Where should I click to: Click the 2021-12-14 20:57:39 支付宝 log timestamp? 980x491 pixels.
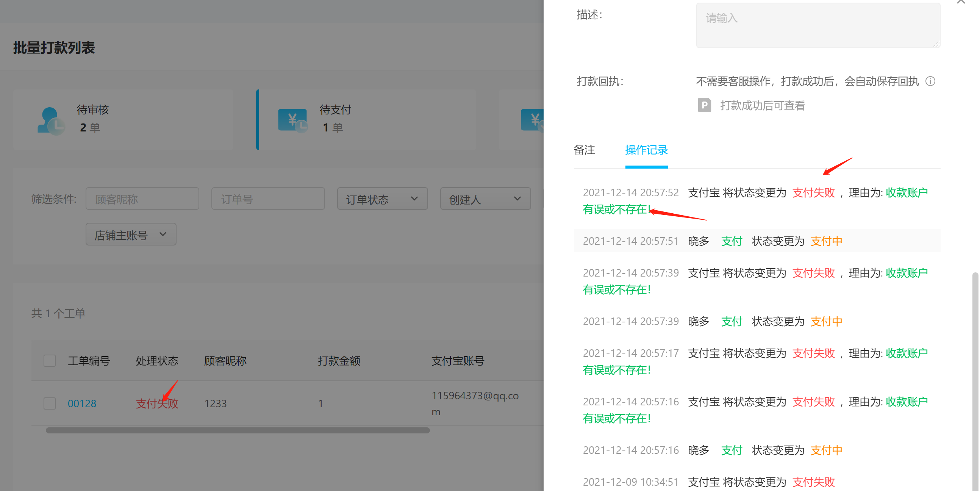click(x=631, y=273)
